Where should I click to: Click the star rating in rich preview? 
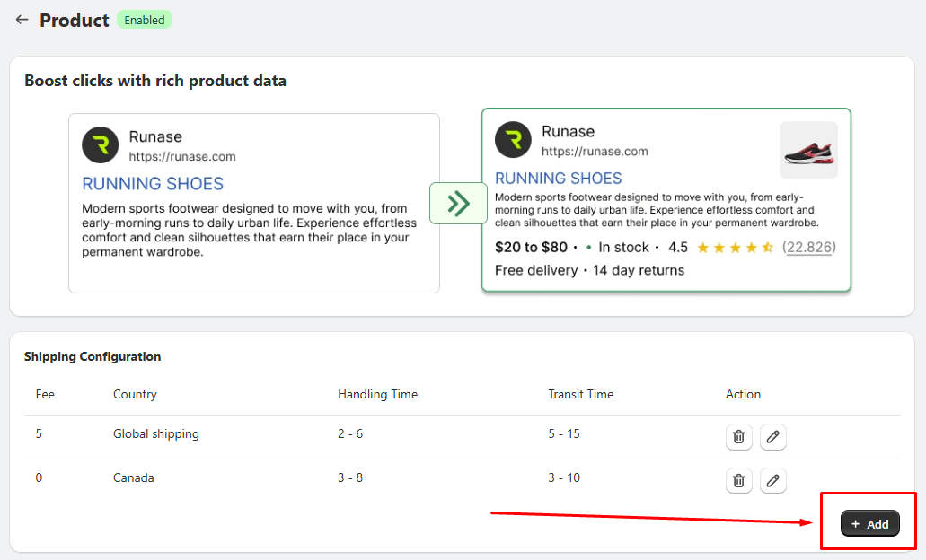tap(735, 248)
